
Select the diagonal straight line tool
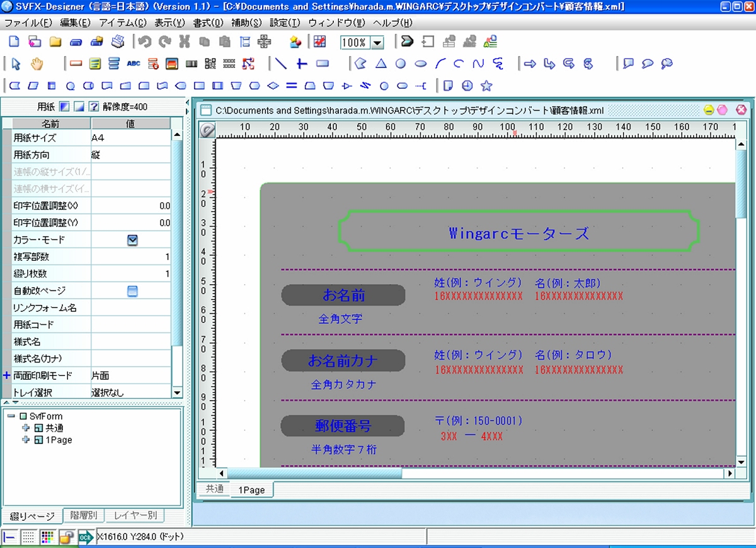(x=281, y=64)
